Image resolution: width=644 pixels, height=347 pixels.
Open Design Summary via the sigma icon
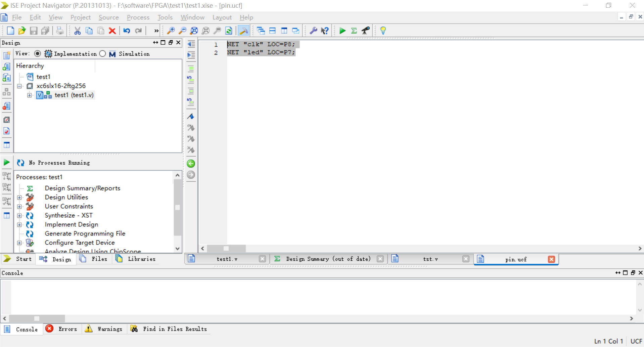click(354, 30)
